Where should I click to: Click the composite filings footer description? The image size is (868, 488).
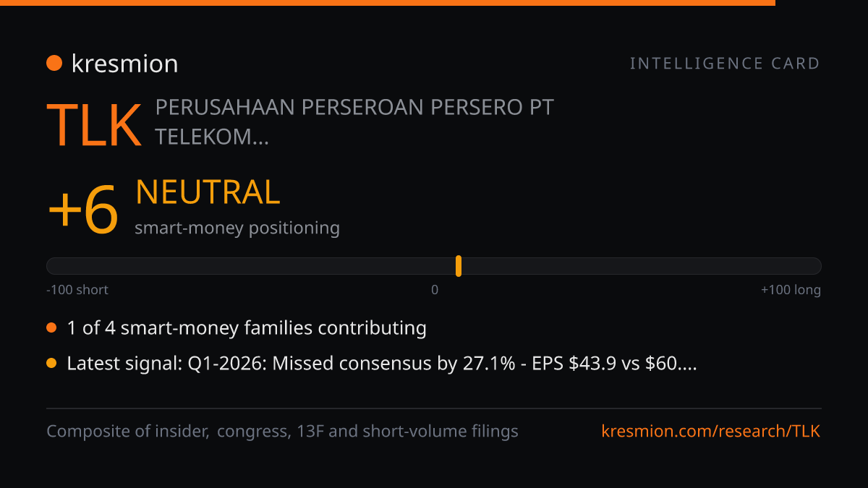[282, 432]
